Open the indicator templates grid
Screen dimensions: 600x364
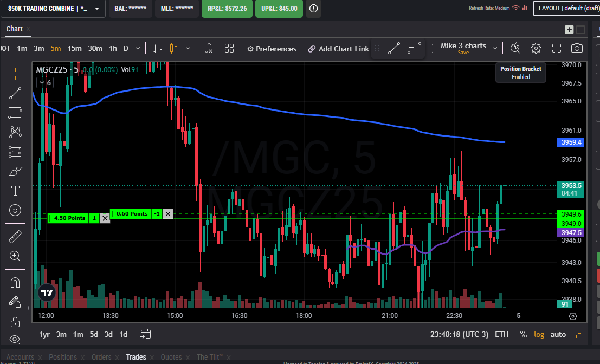(229, 49)
